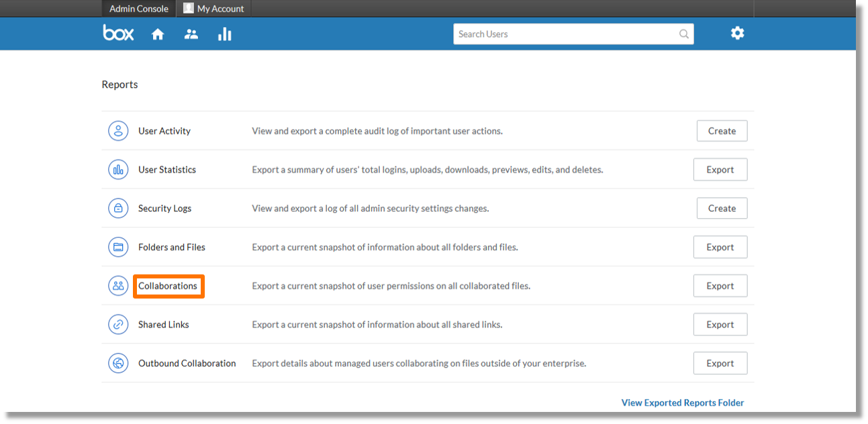Click the Box logo
Image resolution: width=868 pixels, height=424 pixels.
click(x=118, y=33)
